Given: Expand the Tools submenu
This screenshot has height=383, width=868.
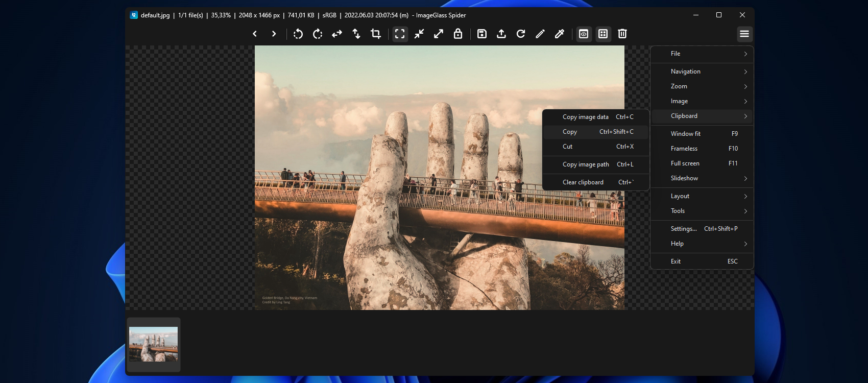Looking at the screenshot, I should click(702, 211).
